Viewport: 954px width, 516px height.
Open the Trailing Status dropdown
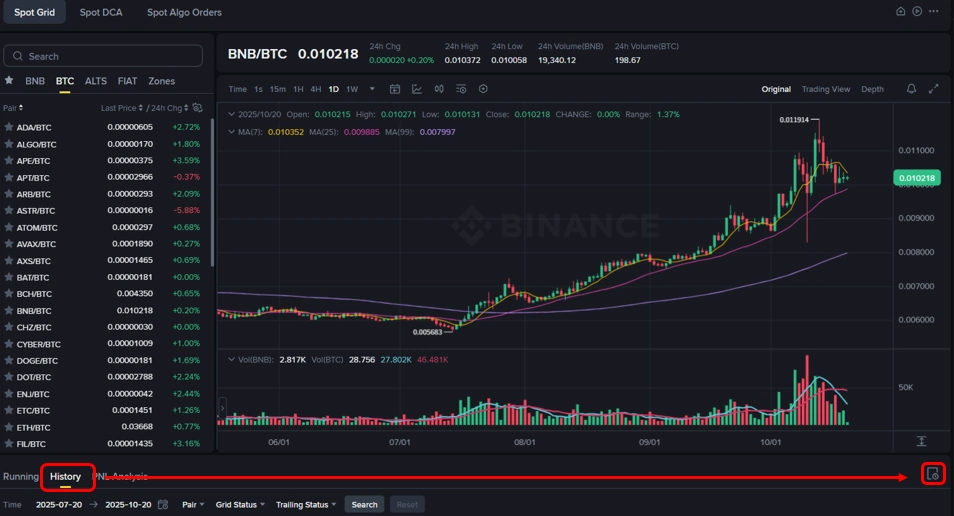coord(305,504)
